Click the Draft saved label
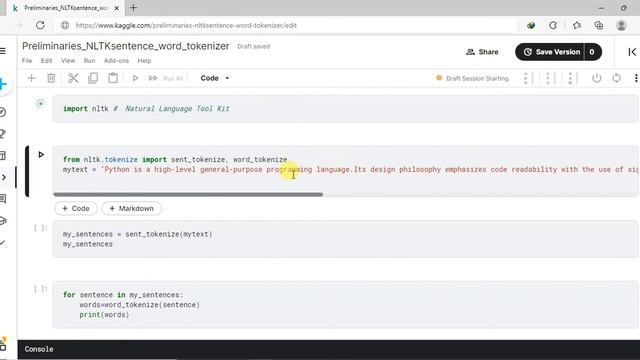This screenshot has width=640, height=360. click(253, 47)
